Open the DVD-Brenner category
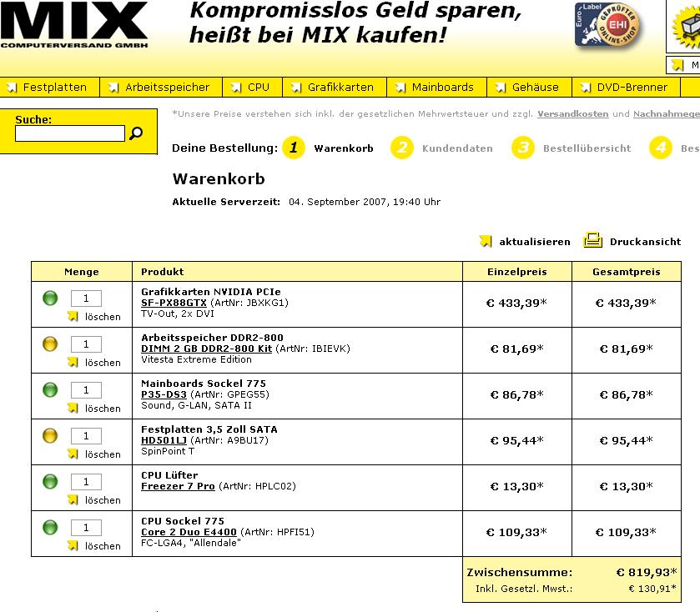700x612 pixels. point(627,87)
